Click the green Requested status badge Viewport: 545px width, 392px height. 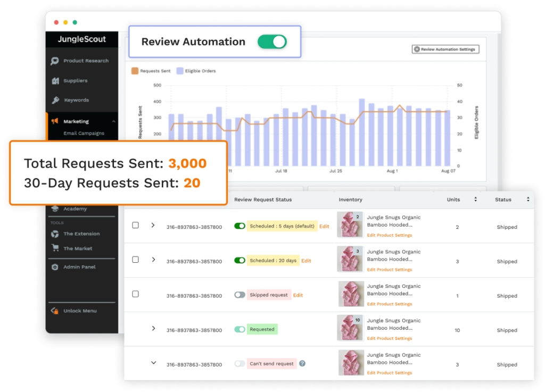(262, 329)
